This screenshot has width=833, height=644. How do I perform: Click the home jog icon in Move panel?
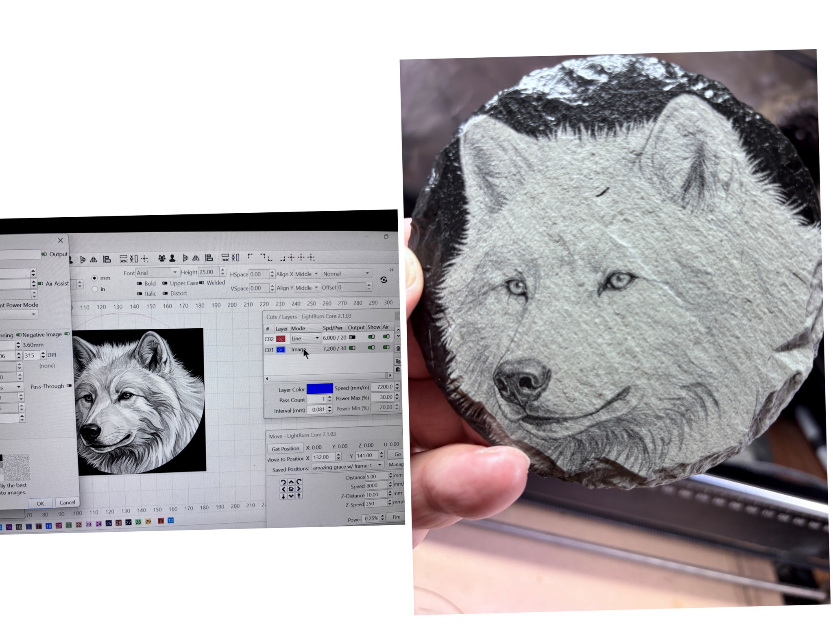pyautogui.click(x=291, y=489)
